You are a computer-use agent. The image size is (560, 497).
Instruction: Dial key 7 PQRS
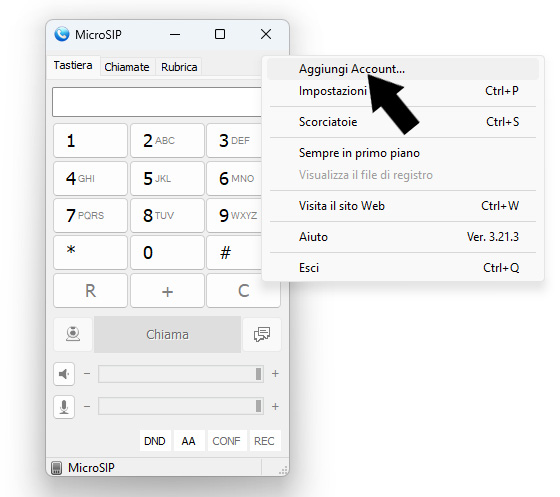click(x=90, y=215)
